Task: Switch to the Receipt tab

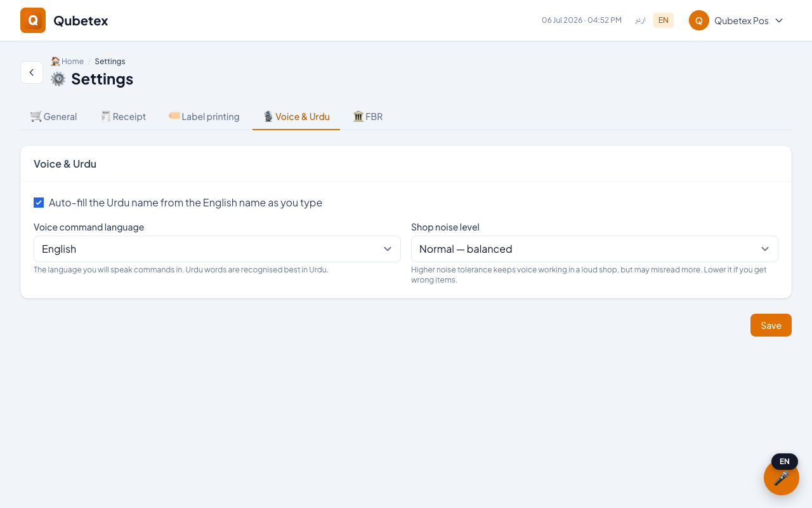Action: coord(123,117)
